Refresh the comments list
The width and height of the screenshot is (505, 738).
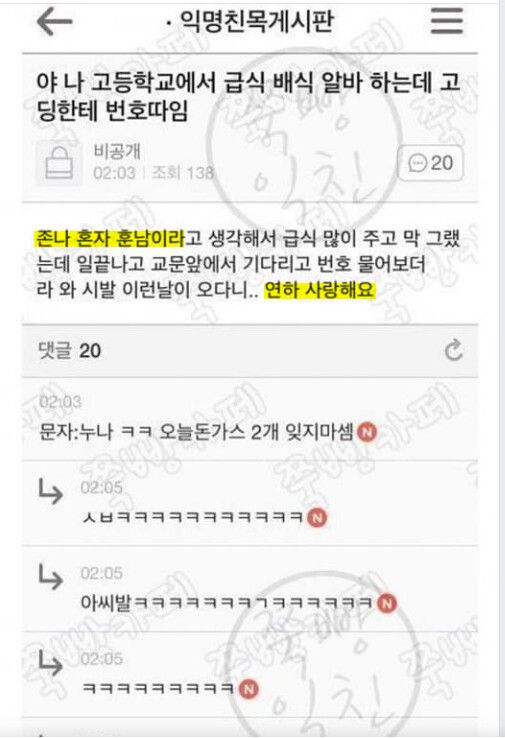point(454,350)
